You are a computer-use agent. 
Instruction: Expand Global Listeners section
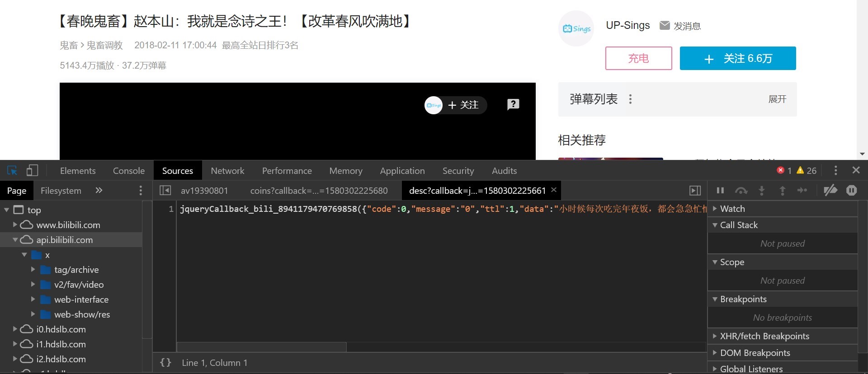(715, 369)
